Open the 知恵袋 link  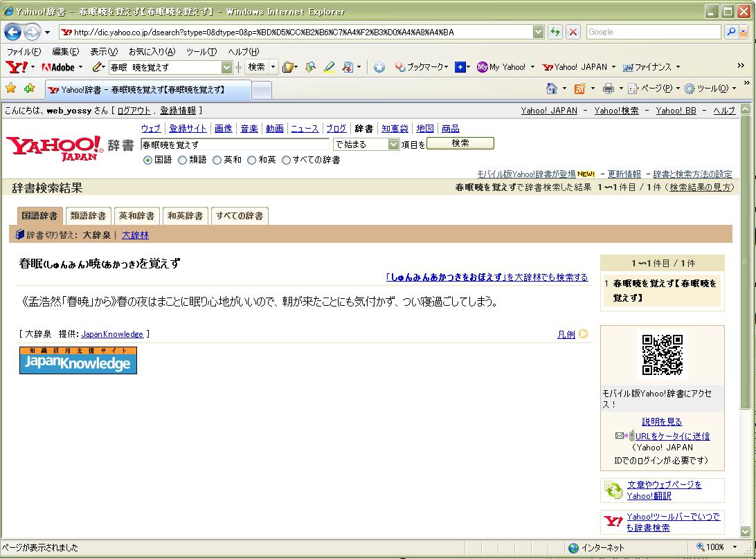pyautogui.click(x=395, y=128)
